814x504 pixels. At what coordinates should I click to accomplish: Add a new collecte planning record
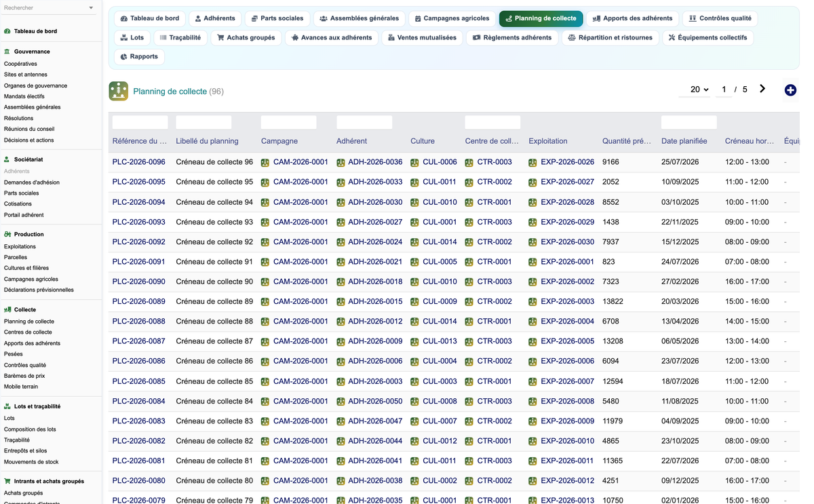coord(790,90)
